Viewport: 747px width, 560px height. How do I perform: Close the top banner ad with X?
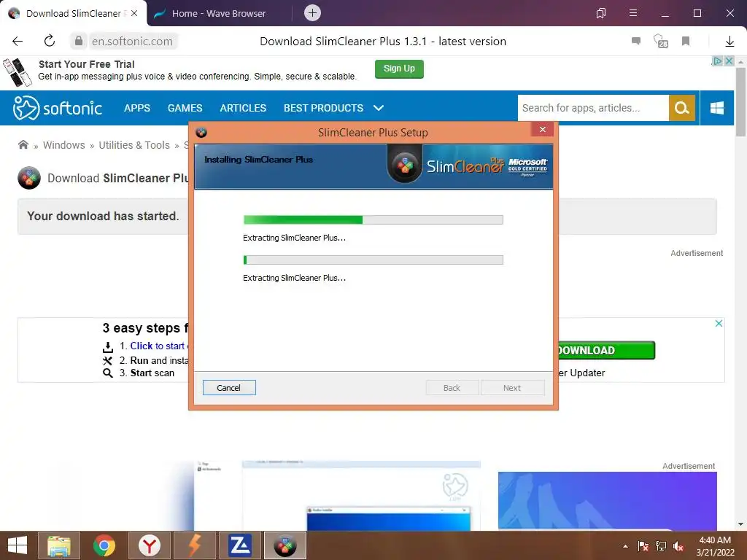(729, 61)
